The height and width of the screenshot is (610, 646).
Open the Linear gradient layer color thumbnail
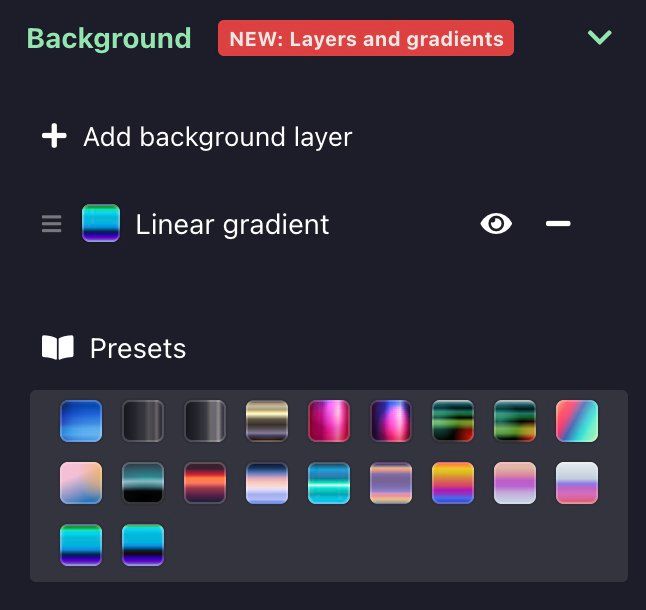tap(101, 223)
